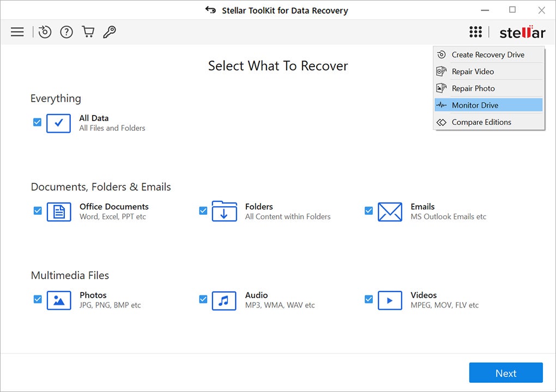Uncheck the Emails checkbox

pyautogui.click(x=369, y=210)
